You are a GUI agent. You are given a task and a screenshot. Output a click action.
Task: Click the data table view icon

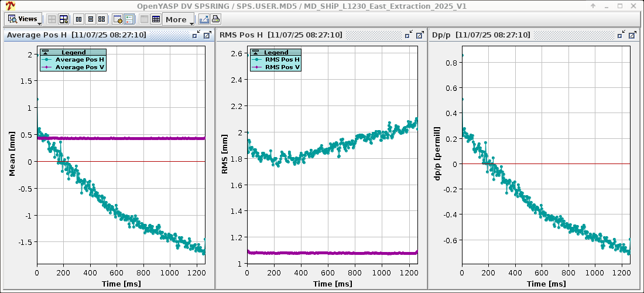[x=156, y=19]
